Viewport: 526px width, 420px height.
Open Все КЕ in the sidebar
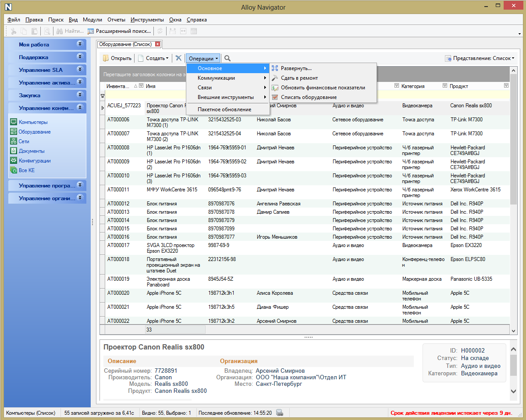coord(22,170)
